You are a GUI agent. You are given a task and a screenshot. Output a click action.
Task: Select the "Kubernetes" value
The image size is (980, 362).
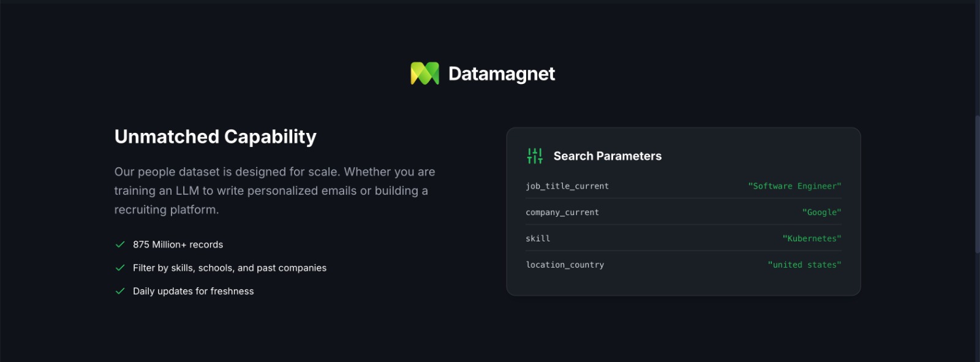pyautogui.click(x=812, y=239)
